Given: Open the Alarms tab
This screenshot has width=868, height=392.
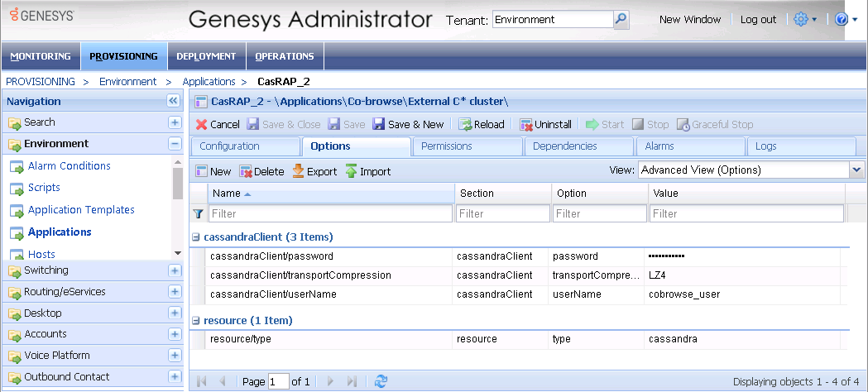Looking at the screenshot, I should coord(689,146).
